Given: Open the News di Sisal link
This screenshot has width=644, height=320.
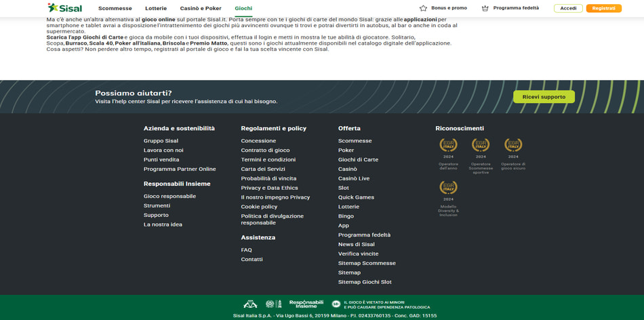Looking at the screenshot, I should coord(357,245).
